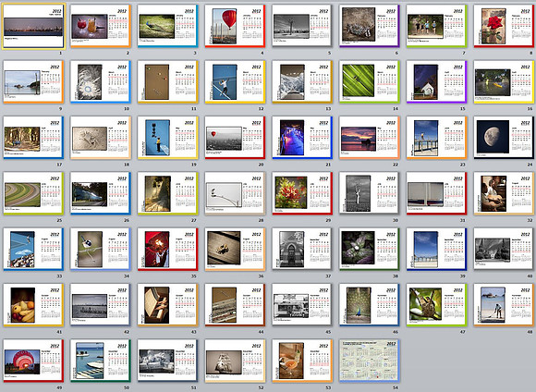The image size is (536, 392).
Task: Pick slide 48 man raking on beach
Action: point(504,305)
